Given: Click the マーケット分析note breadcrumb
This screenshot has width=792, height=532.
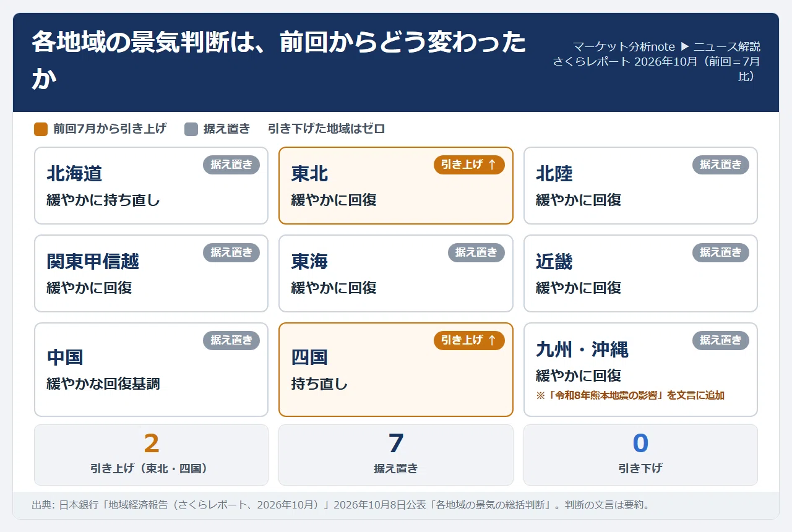Looking at the screenshot, I should (624, 47).
